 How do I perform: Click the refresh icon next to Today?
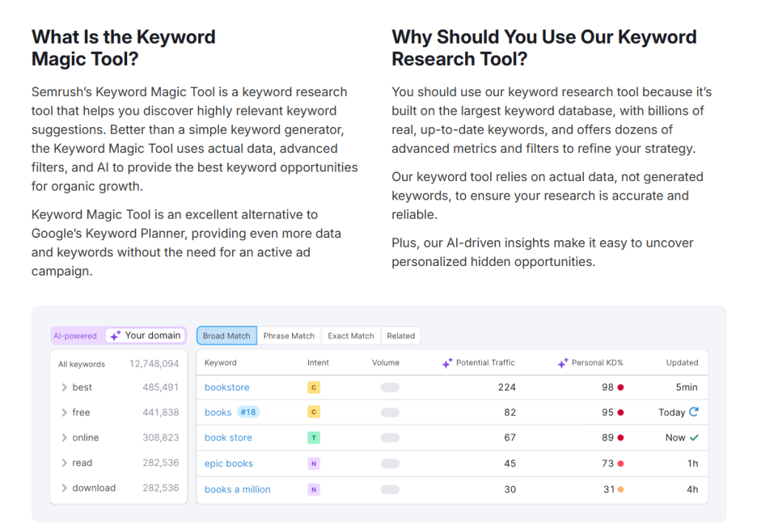pos(693,412)
